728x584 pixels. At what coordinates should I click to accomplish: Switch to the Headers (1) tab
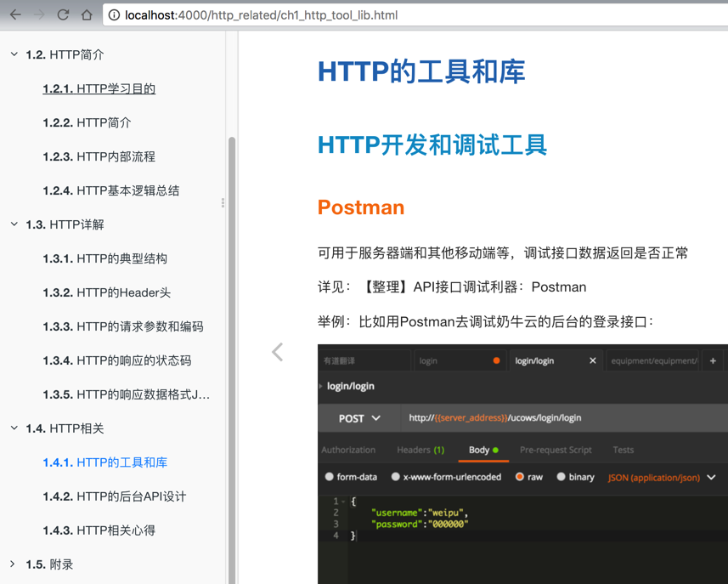(420, 450)
